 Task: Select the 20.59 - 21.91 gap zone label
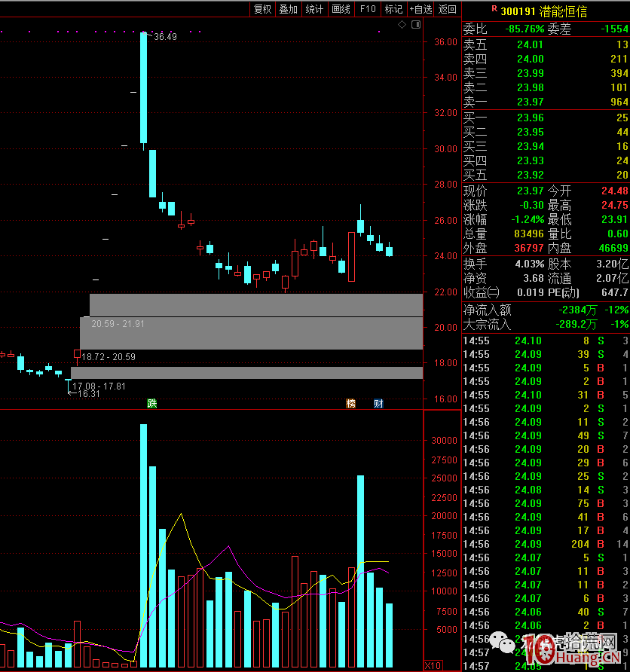118,324
